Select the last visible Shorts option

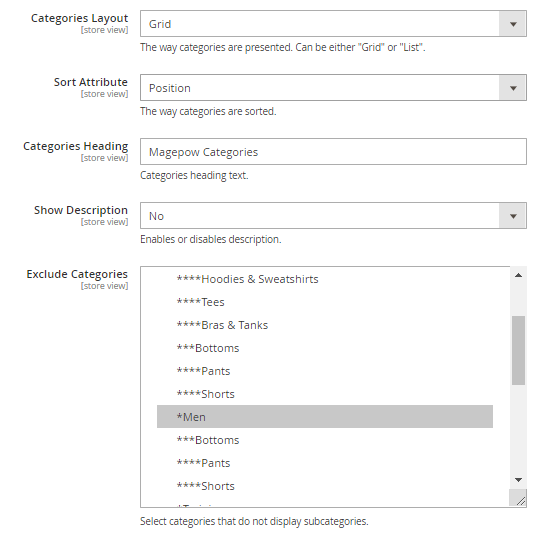pos(325,486)
